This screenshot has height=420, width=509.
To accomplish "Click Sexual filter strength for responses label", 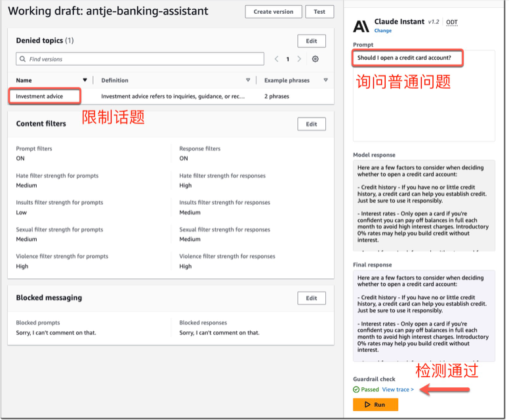I will [x=224, y=230].
